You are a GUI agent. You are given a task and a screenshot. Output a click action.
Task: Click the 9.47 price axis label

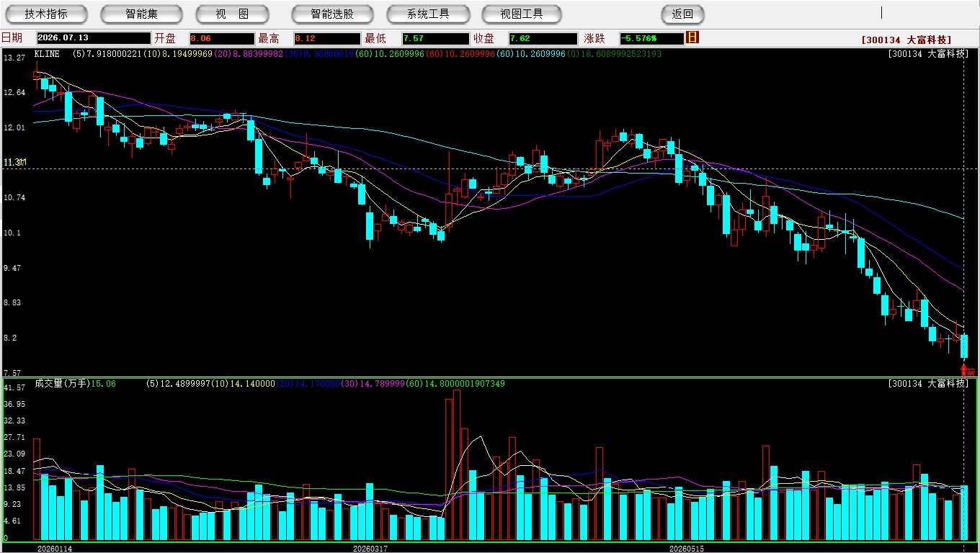pos(14,268)
